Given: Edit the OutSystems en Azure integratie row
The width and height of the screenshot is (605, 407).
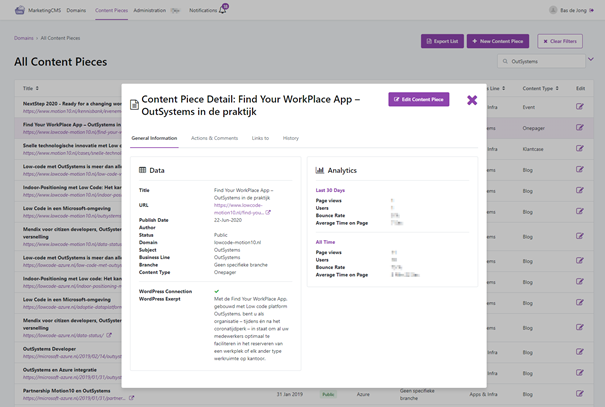Looking at the screenshot, I should tap(580, 373).
